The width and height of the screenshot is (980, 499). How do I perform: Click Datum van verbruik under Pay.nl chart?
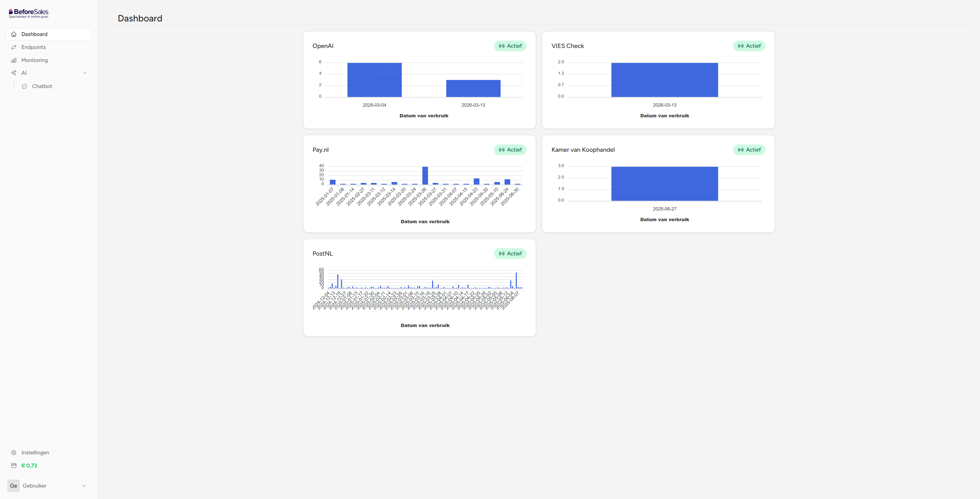tap(425, 222)
